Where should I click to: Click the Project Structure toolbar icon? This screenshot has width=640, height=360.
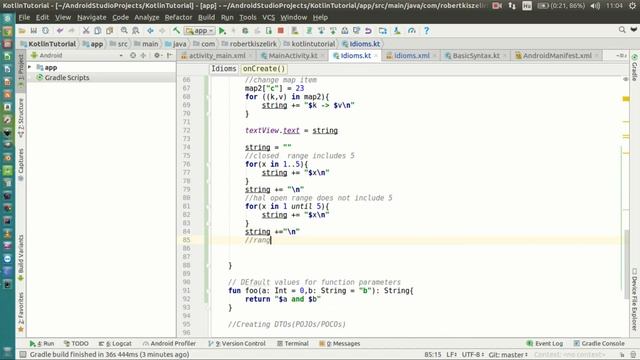(382, 31)
